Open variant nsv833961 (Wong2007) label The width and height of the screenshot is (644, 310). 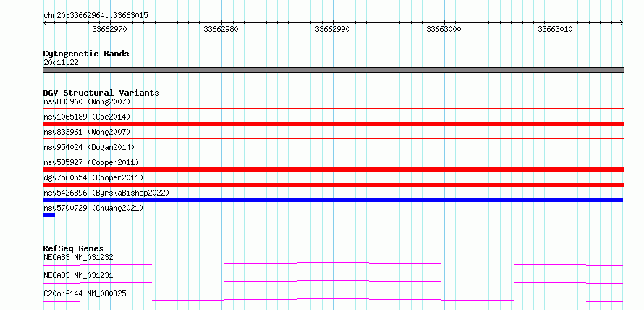pyautogui.click(x=87, y=132)
